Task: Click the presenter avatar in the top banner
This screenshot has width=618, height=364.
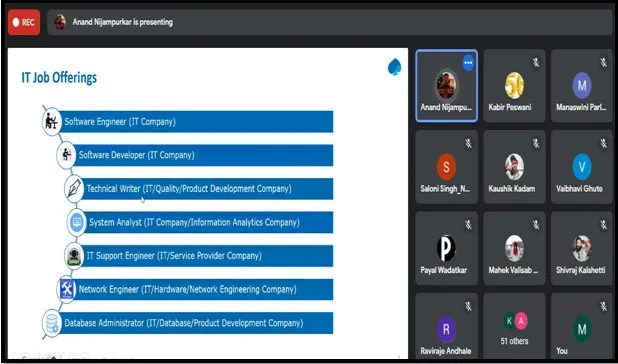Action: [60, 22]
